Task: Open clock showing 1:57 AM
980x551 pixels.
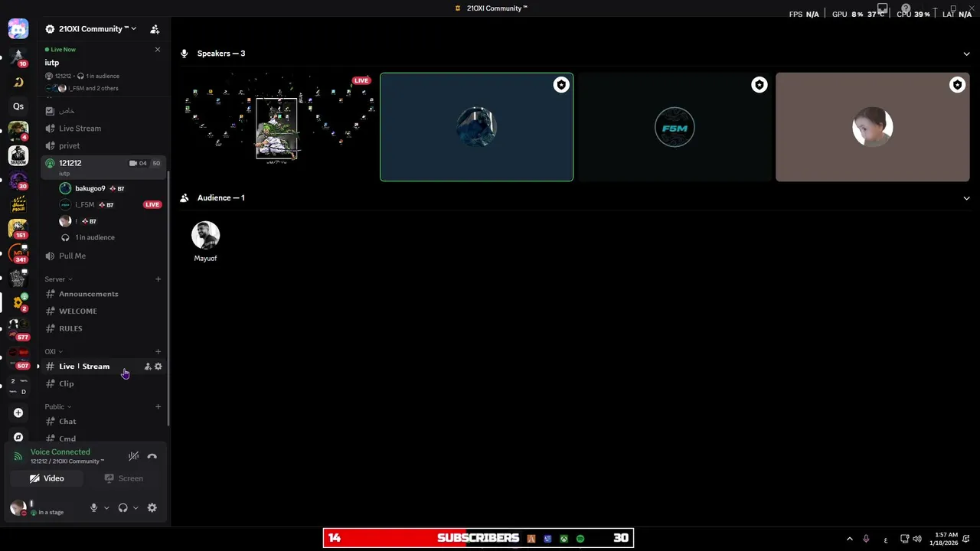Action: (x=943, y=540)
